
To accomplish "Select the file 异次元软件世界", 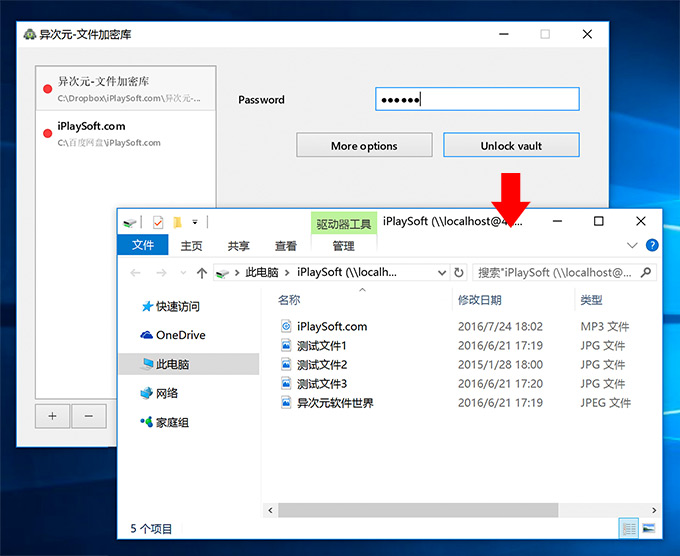I will [x=335, y=403].
